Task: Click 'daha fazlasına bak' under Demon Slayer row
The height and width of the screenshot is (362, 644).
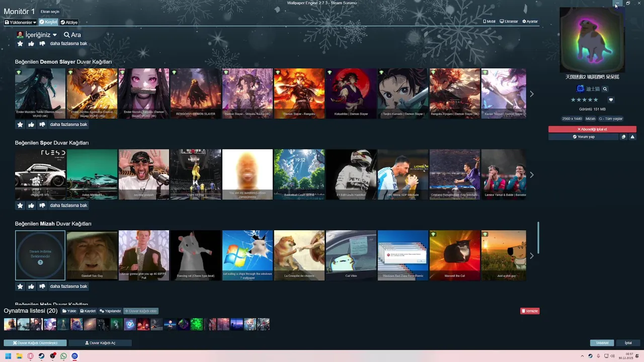Action: tap(68, 125)
